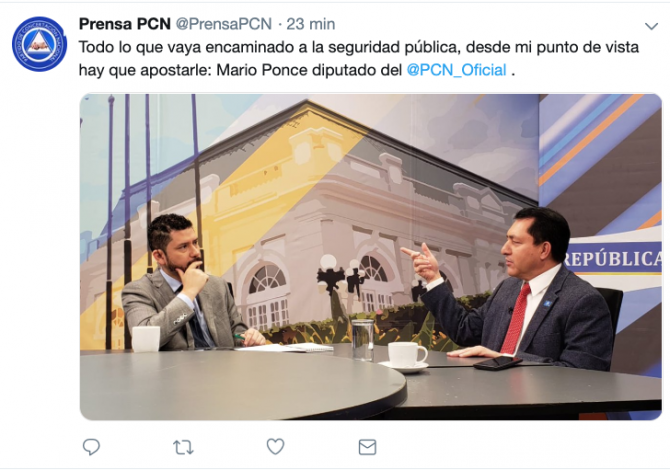Click the reply speech bubble icon
Image resolution: width=670 pixels, height=470 pixels.
[x=91, y=447]
